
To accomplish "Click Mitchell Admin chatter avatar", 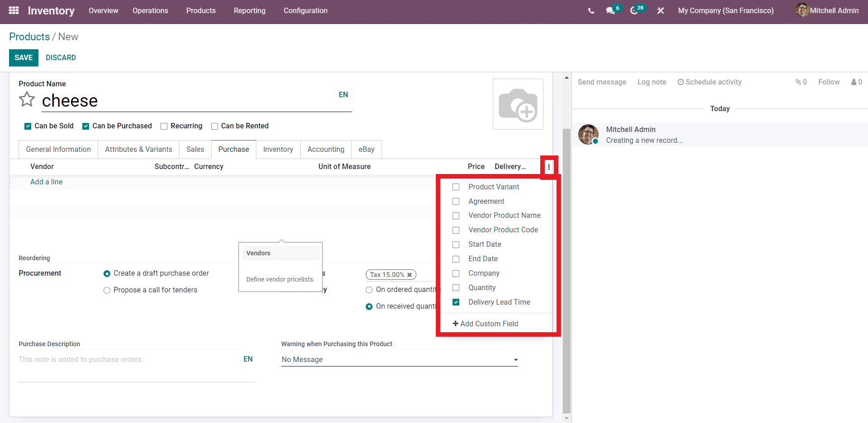I will [x=588, y=135].
